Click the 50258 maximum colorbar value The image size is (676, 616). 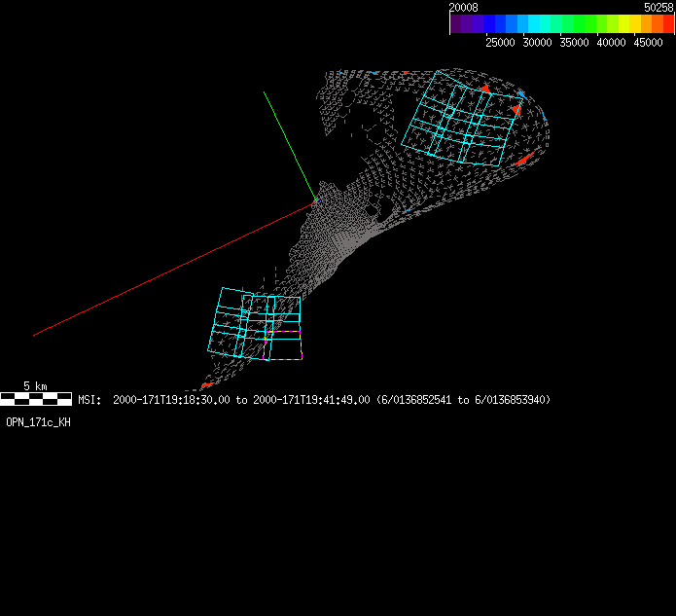(x=658, y=8)
